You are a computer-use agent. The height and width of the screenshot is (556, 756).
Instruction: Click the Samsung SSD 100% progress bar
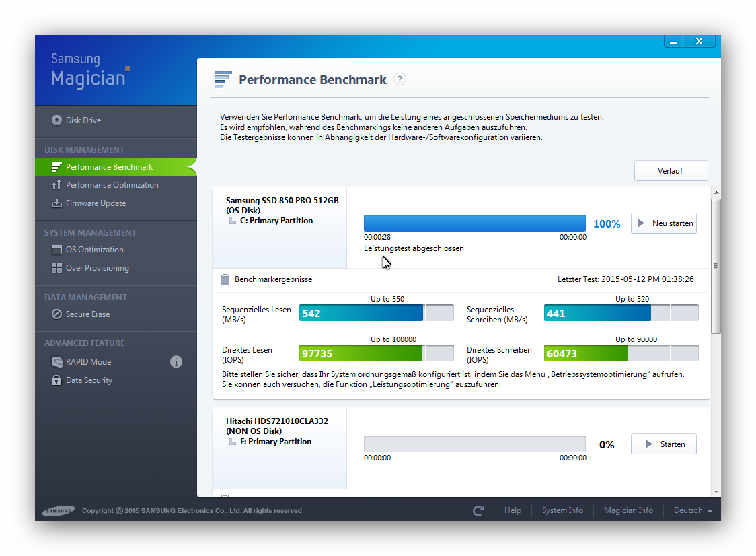[x=475, y=223]
